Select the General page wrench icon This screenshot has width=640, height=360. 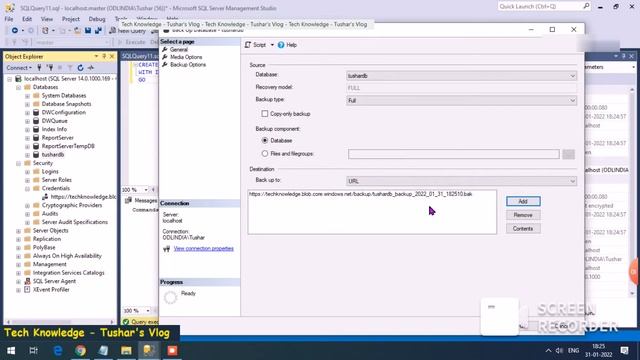pos(165,49)
